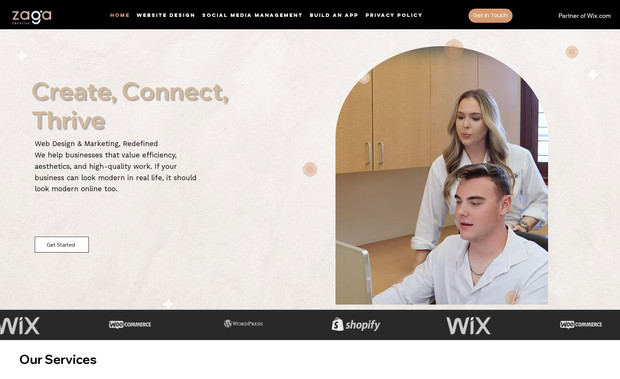The image size is (620, 379).
Task: Click the Get in Touch button
Action: pyautogui.click(x=490, y=16)
